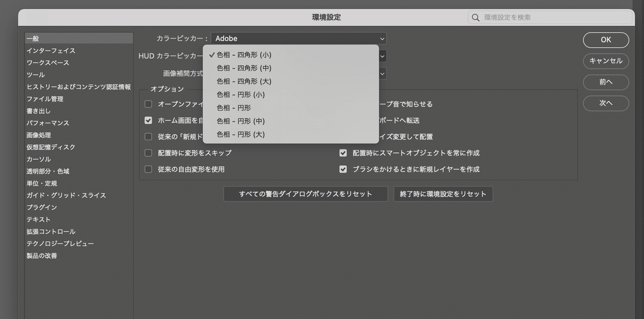This screenshot has width=644, height=319.
Task: Choose 色相 - 四角形 (中) option
Action: (291, 68)
